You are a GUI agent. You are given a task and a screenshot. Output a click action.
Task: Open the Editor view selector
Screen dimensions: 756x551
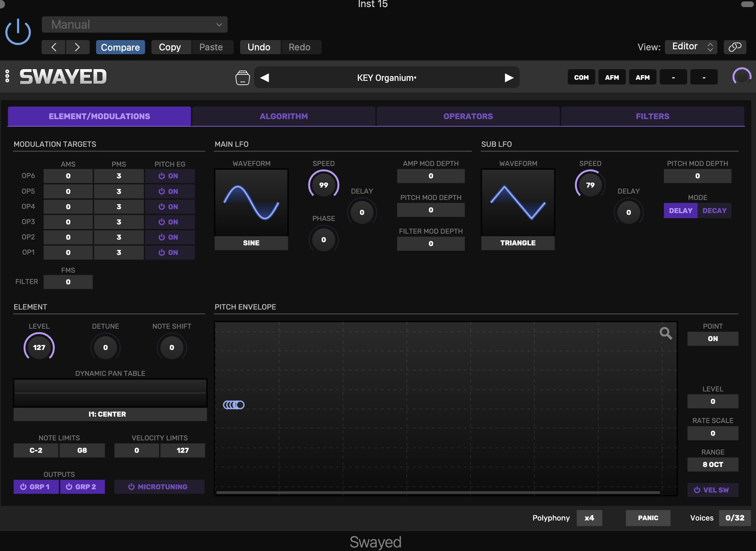click(691, 47)
